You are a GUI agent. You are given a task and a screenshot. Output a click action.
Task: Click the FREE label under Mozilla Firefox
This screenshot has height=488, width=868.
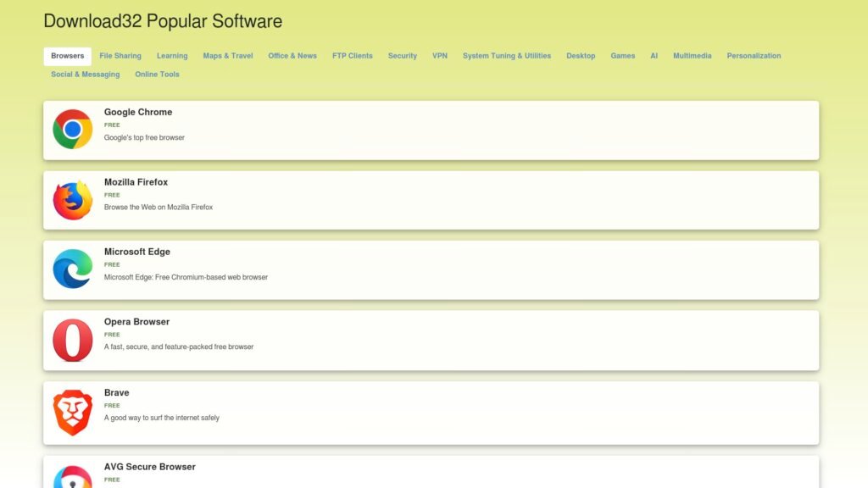point(112,195)
